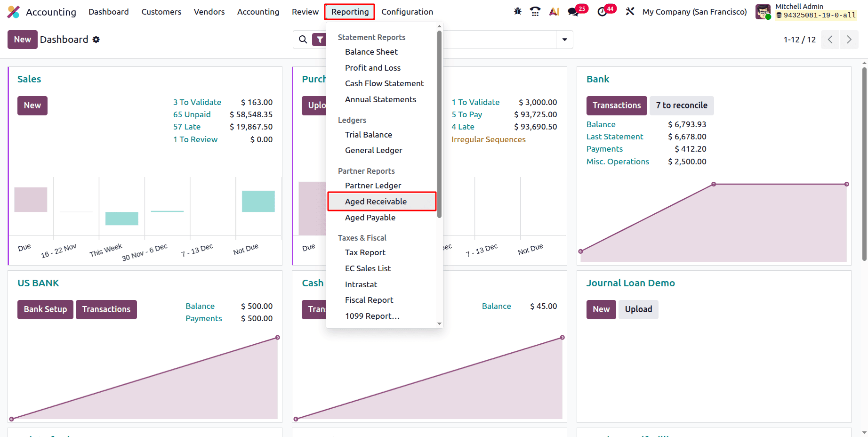
Task: Click New in Journal Loan Demo card
Action: pyautogui.click(x=601, y=309)
